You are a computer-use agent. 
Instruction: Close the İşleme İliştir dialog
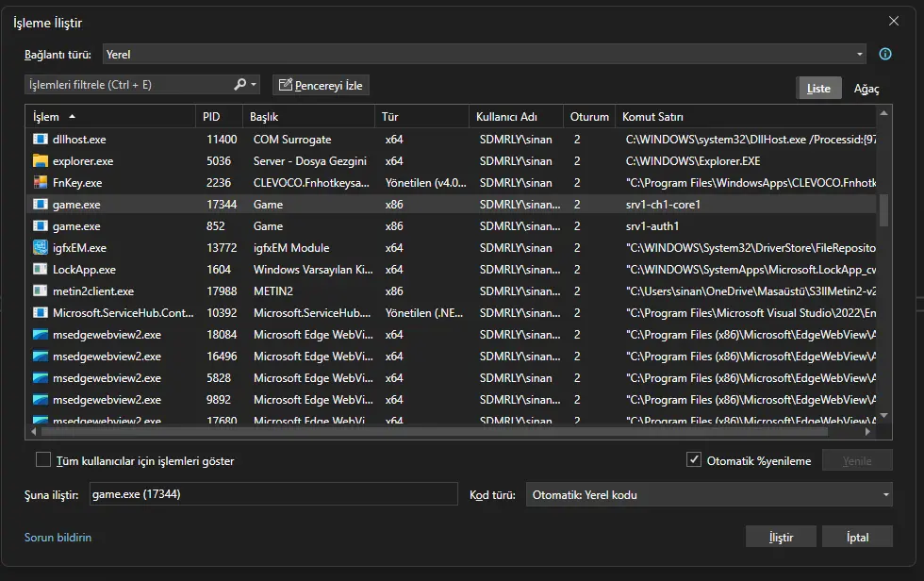click(x=894, y=21)
